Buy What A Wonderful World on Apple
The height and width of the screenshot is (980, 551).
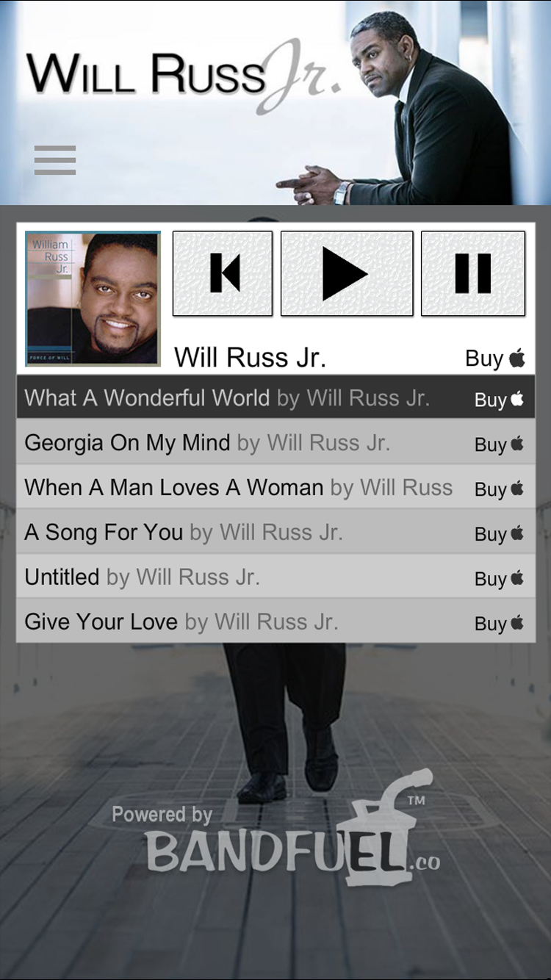click(x=499, y=400)
